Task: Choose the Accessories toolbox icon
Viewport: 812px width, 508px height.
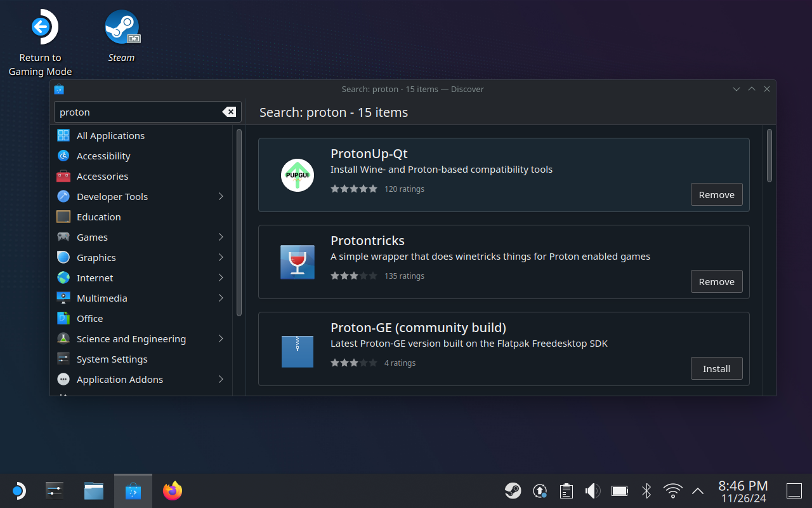Action: (x=63, y=176)
